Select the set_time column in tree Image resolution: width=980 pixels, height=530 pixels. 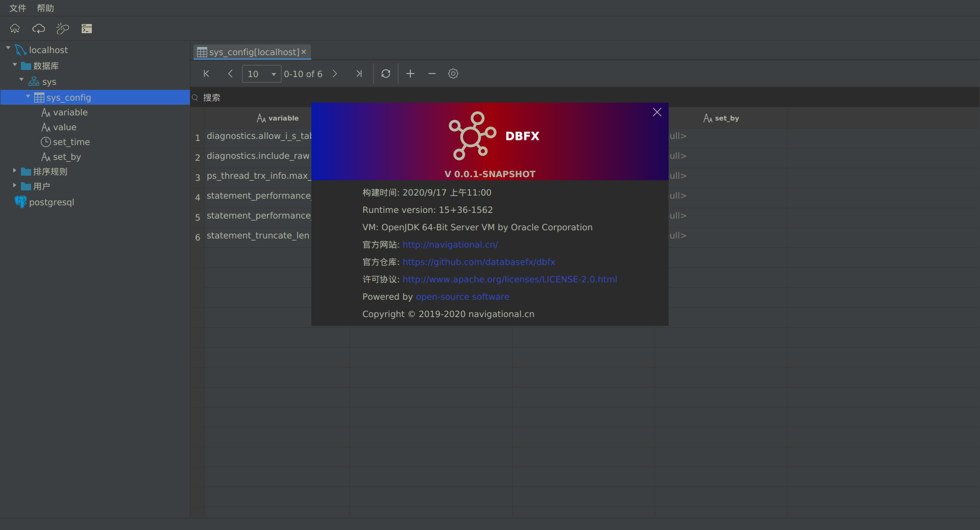coord(71,142)
